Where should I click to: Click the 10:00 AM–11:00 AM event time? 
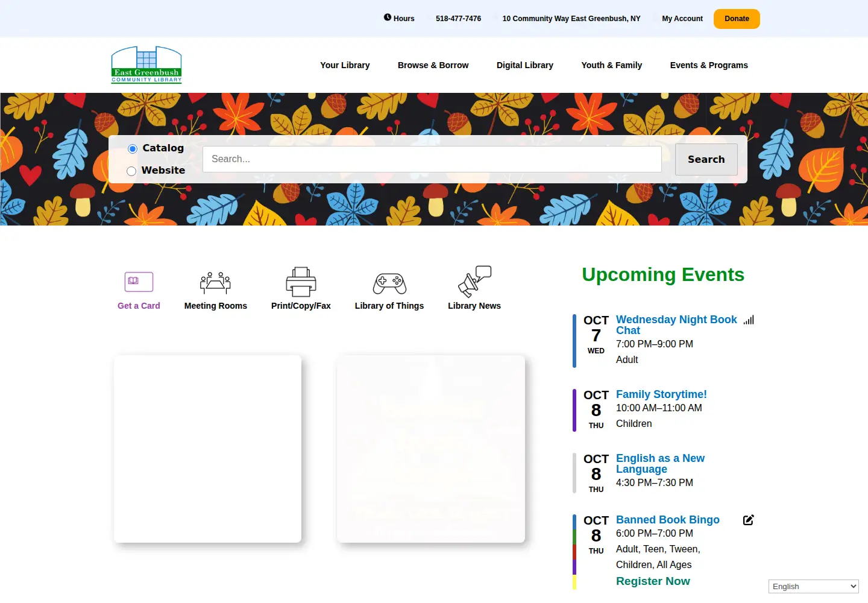point(659,408)
